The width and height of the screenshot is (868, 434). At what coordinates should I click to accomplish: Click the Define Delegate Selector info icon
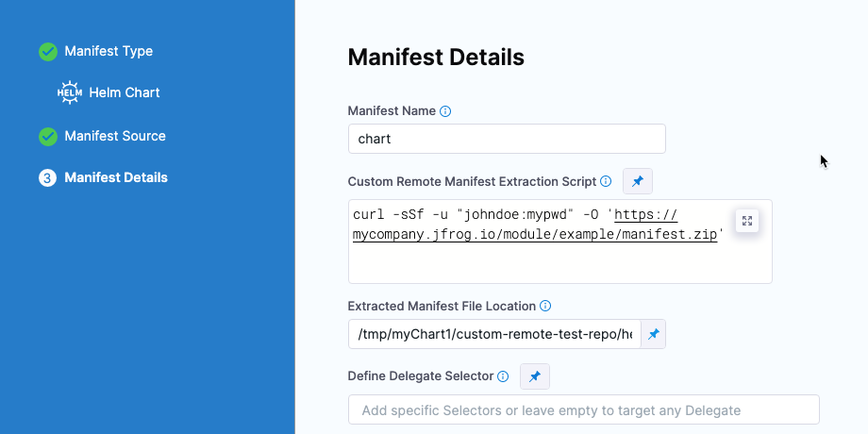click(503, 376)
